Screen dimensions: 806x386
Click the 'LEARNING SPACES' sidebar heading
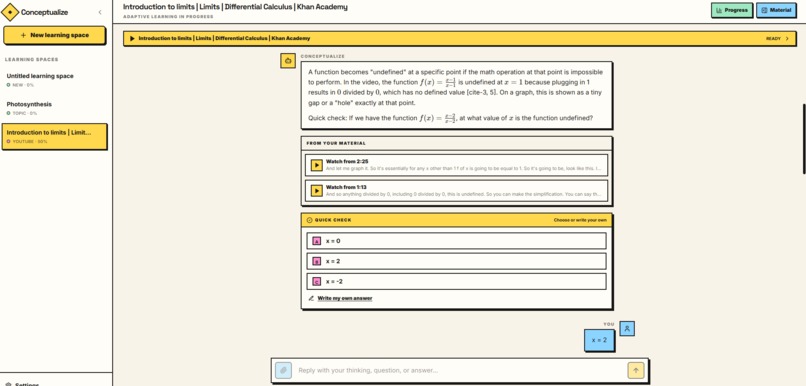31,60
